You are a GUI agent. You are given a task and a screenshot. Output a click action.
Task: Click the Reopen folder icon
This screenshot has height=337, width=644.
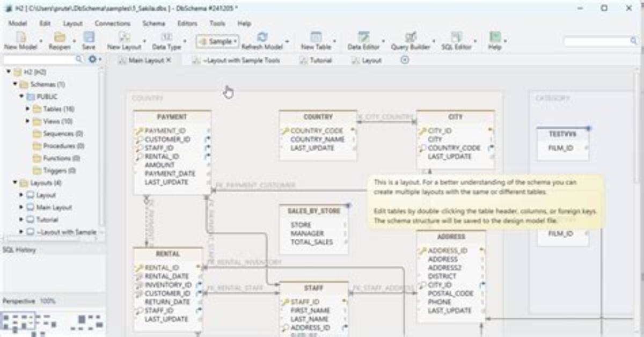click(59, 37)
